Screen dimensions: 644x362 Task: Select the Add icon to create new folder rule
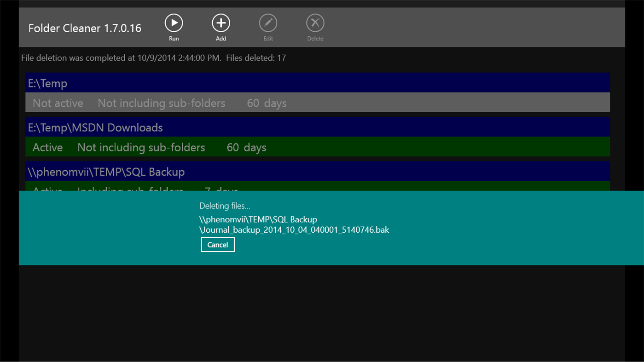220,22
